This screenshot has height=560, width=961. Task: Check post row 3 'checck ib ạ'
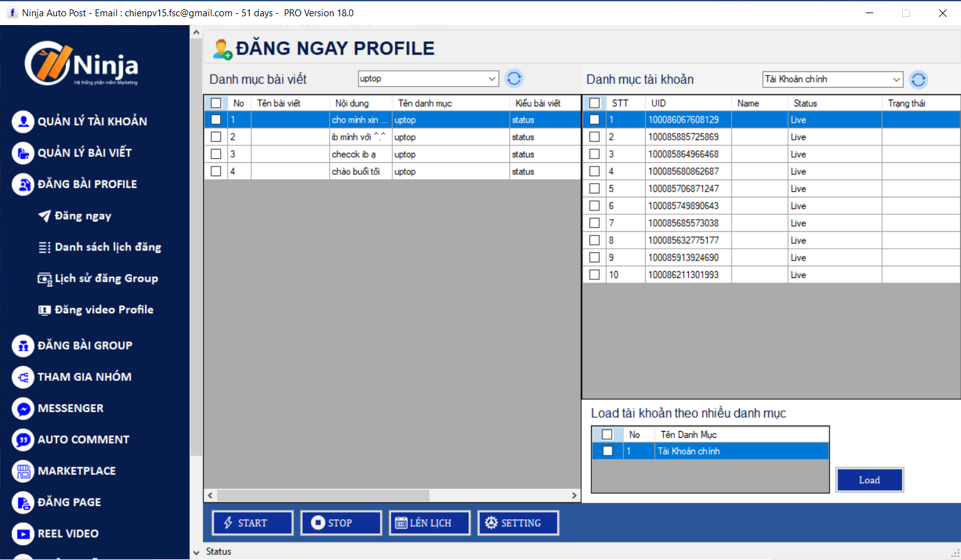point(216,154)
